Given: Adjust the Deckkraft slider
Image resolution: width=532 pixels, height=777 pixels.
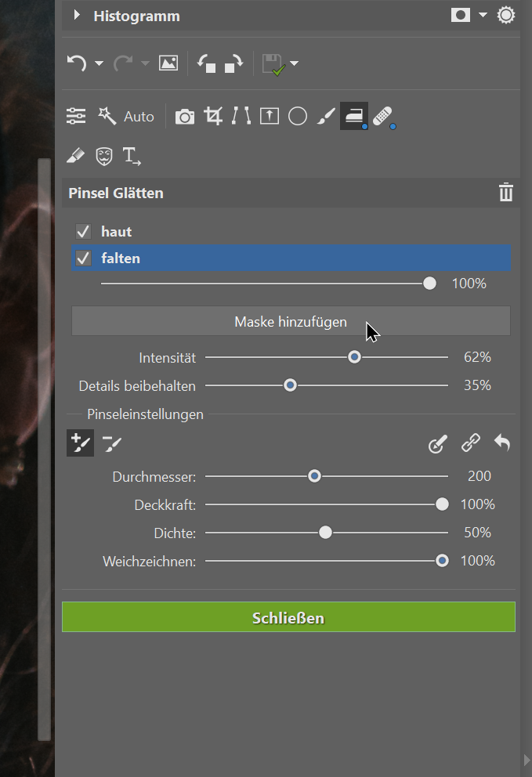Looking at the screenshot, I should point(442,504).
